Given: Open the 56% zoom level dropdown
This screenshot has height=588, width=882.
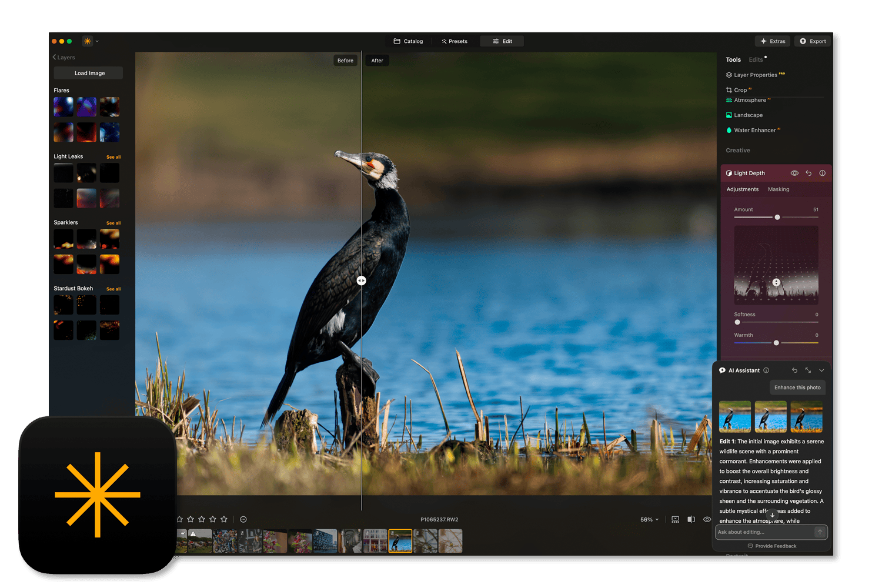Looking at the screenshot, I should (x=649, y=520).
